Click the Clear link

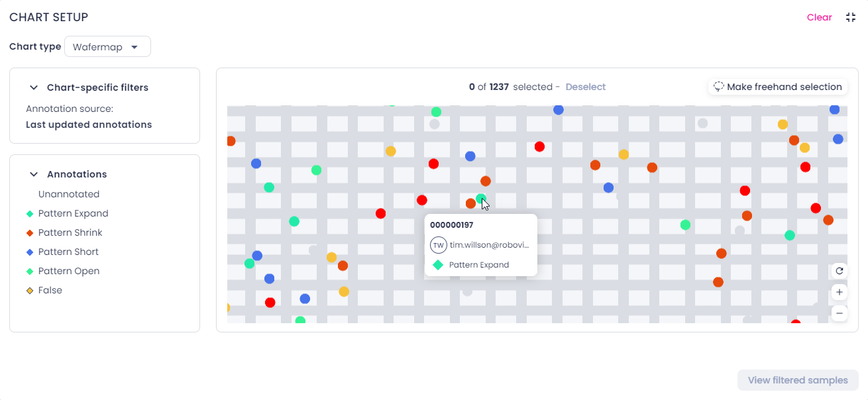pos(819,18)
